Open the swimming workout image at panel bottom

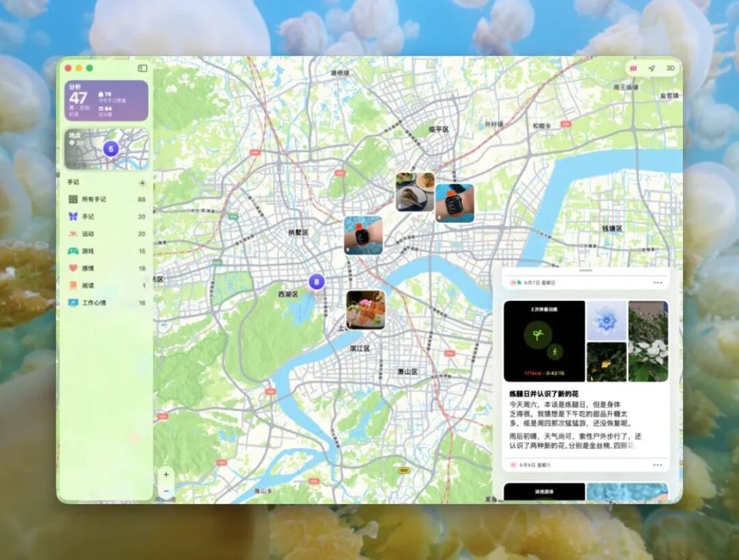tap(544, 492)
